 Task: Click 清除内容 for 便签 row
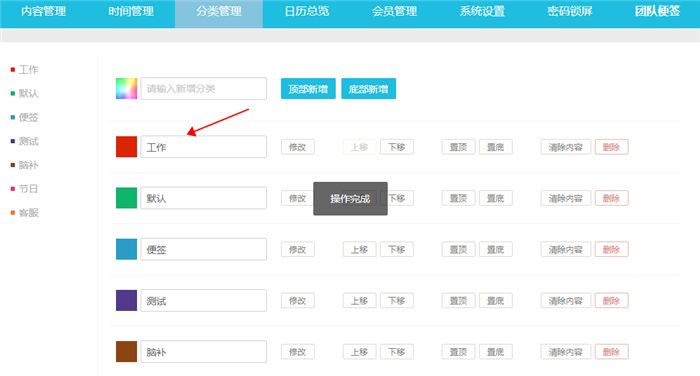(566, 249)
